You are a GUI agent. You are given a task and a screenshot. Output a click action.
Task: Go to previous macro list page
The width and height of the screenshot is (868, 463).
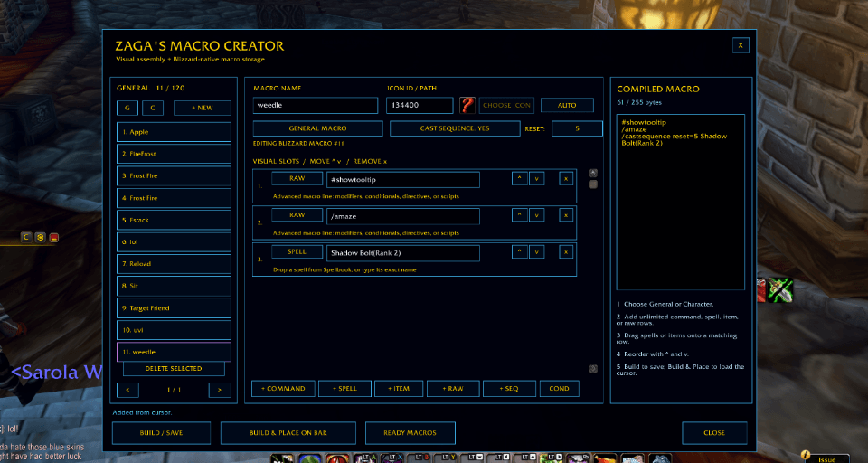tap(127, 390)
